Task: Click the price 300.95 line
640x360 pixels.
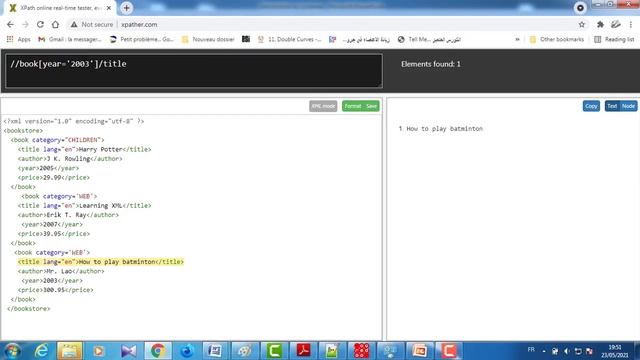Action: point(56,290)
